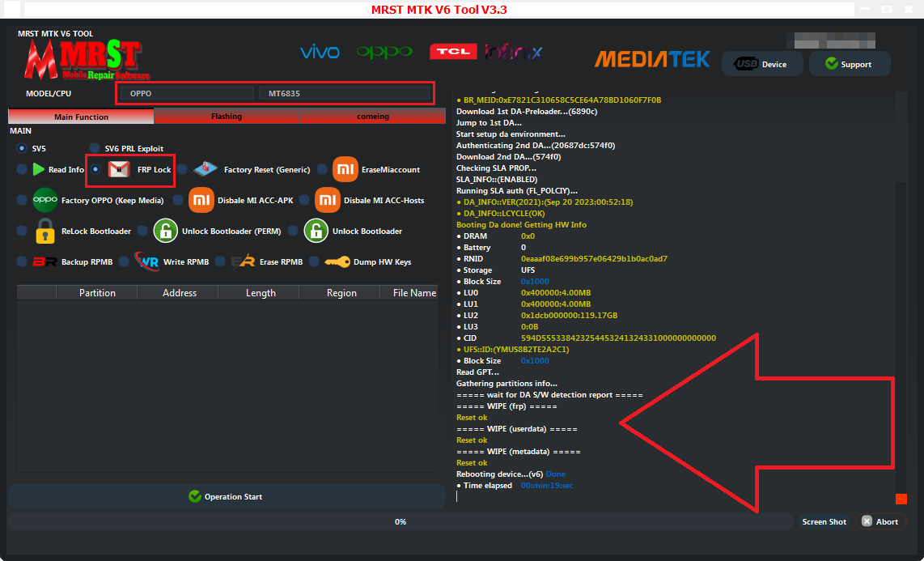Image resolution: width=924 pixels, height=561 pixels.
Task: Select the Backup RPMB radio button
Action: (x=22, y=261)
